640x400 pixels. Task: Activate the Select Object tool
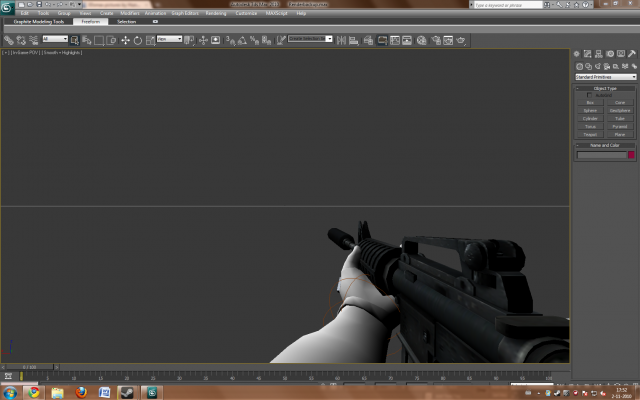click(x=74, y=40)
